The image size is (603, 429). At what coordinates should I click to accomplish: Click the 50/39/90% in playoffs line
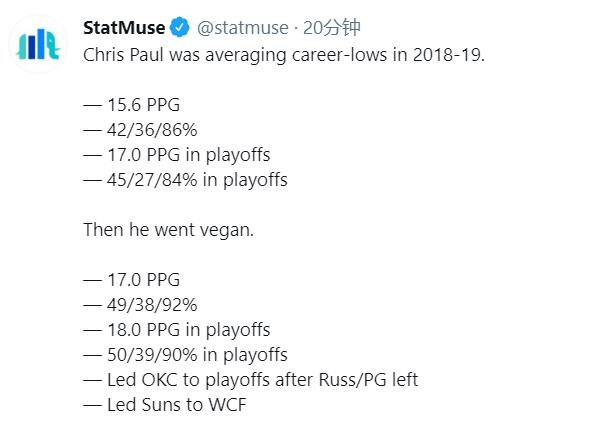pyautogui.click(x=185, y=355)
